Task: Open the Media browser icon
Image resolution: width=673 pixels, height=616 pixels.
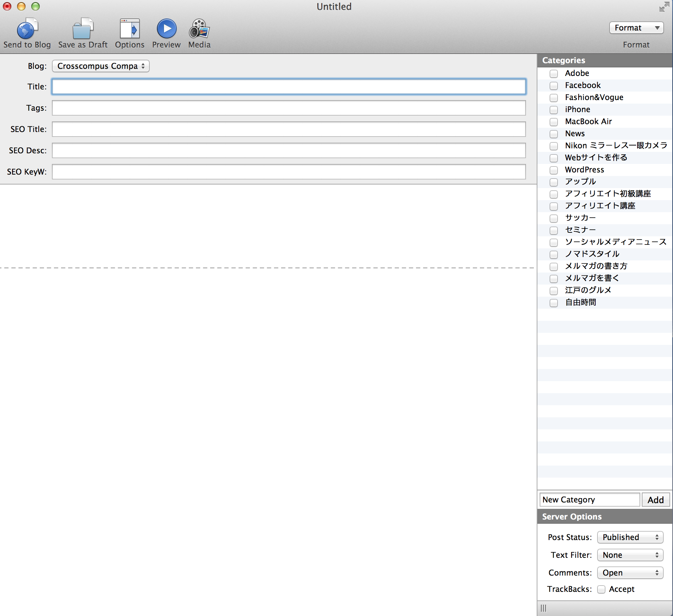Action: tap(199, 28)
